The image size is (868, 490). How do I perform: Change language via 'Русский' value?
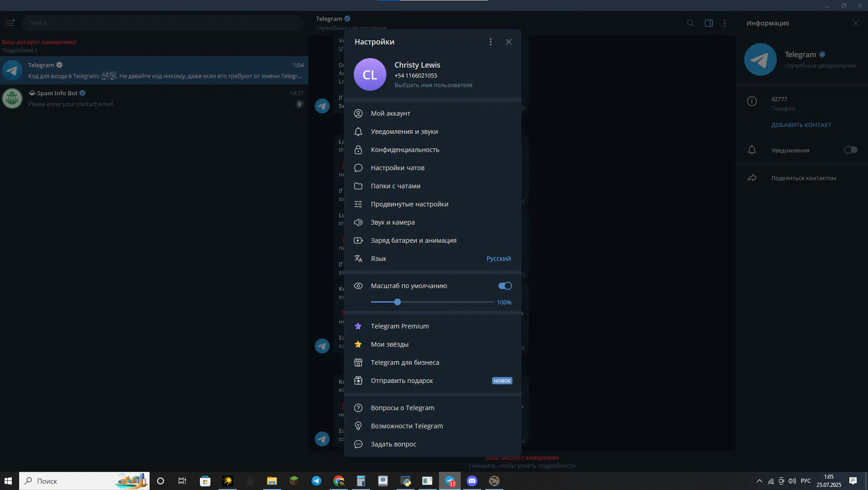pyautogui.click(x=498, y=259)
